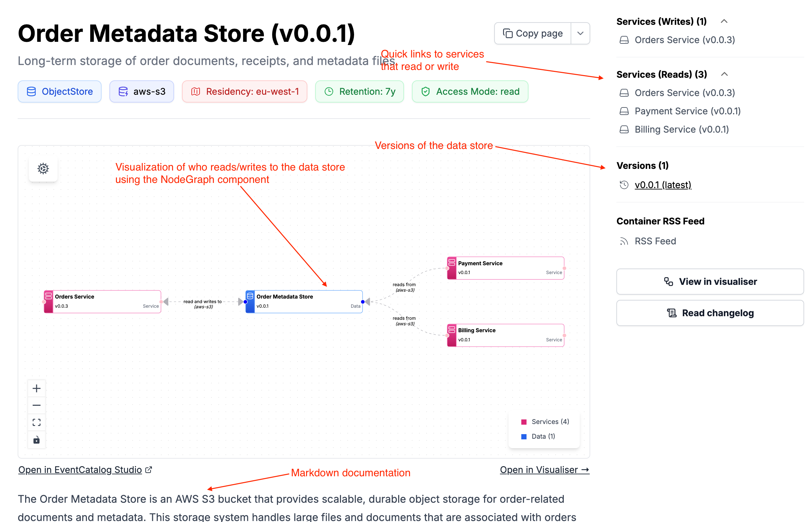Zoom out of the node graph
Image resolution: width=812 pixels, height=522 pixels.
36,405
